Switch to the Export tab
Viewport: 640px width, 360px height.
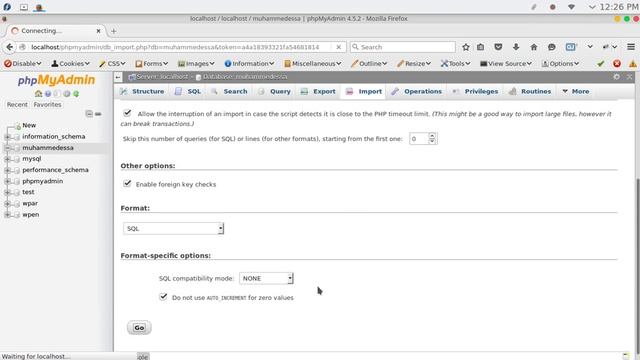click(x=318, y=91)
